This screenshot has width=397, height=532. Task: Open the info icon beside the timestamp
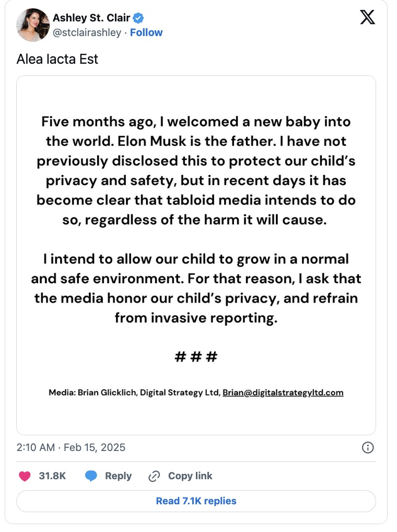tap(367, 447)
